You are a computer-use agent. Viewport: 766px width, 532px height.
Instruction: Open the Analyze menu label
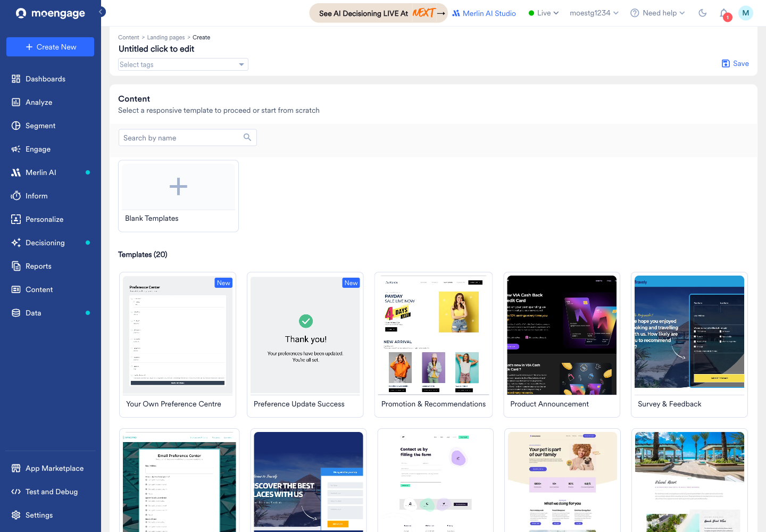(x=39, y=102)
